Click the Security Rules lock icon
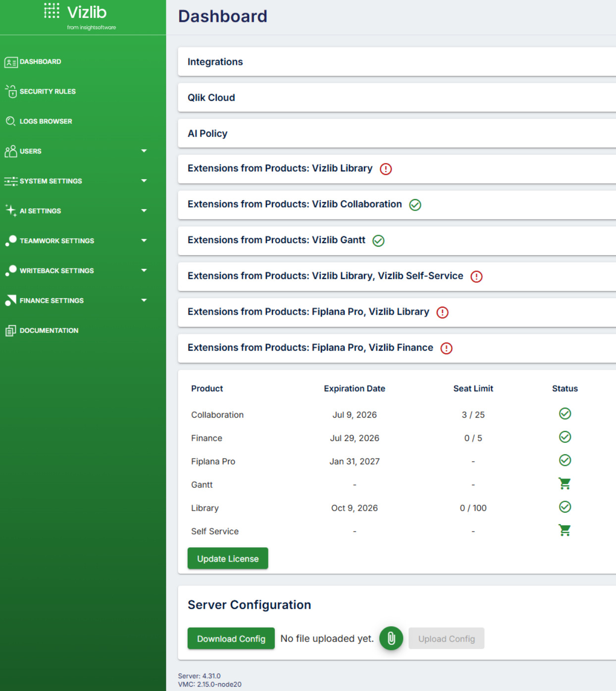The height and width of the screenshot is (691, 616). 11,91
